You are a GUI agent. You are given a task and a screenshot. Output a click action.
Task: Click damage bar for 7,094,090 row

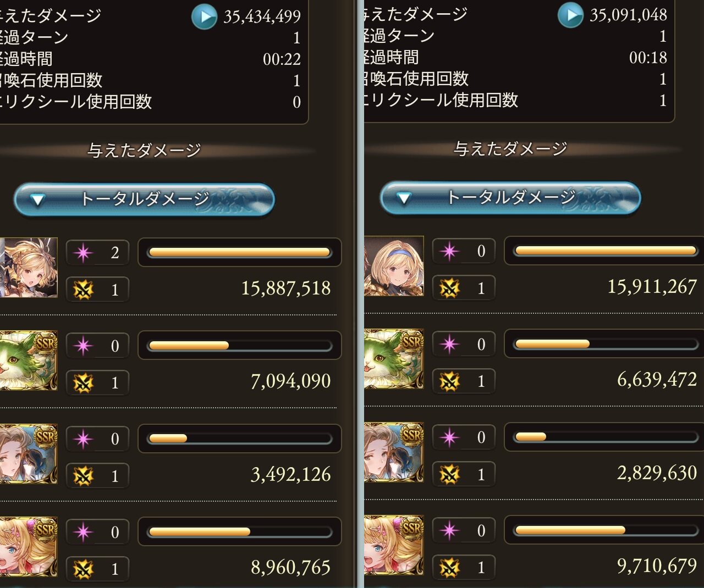coord(239,346)
